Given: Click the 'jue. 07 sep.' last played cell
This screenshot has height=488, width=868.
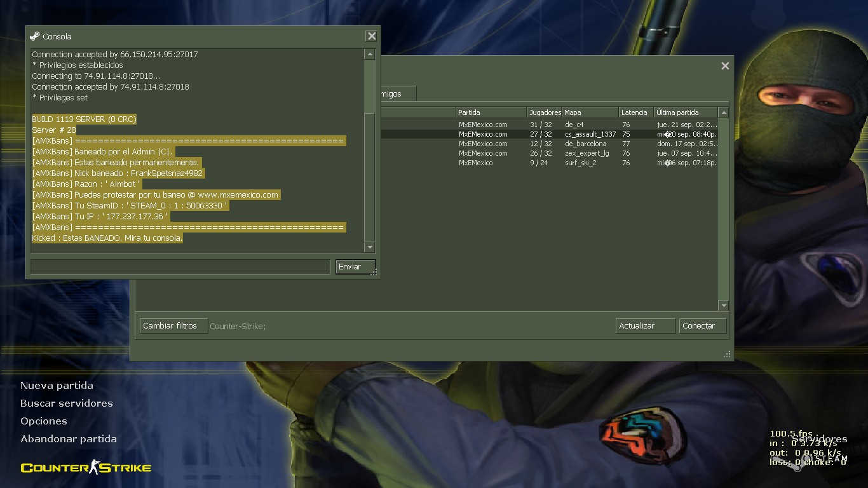Looking at the screenshot, I should 687,153.
